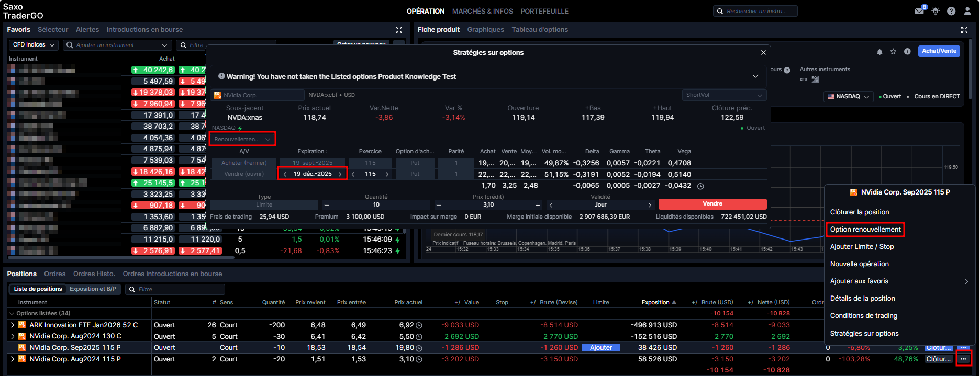Click the lightbulb ideas icon
This screenshot has height=376, width=980.
pyautogui.click(x=936, y=11)
